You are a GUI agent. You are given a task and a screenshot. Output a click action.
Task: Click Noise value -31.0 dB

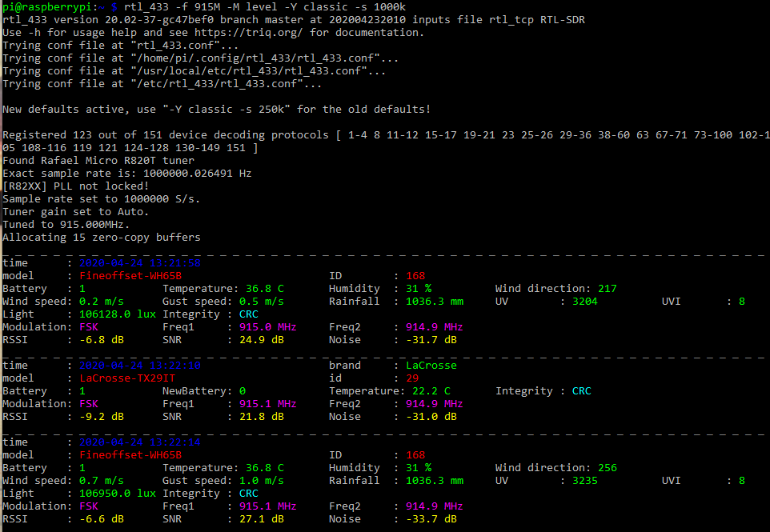(431, 416)
